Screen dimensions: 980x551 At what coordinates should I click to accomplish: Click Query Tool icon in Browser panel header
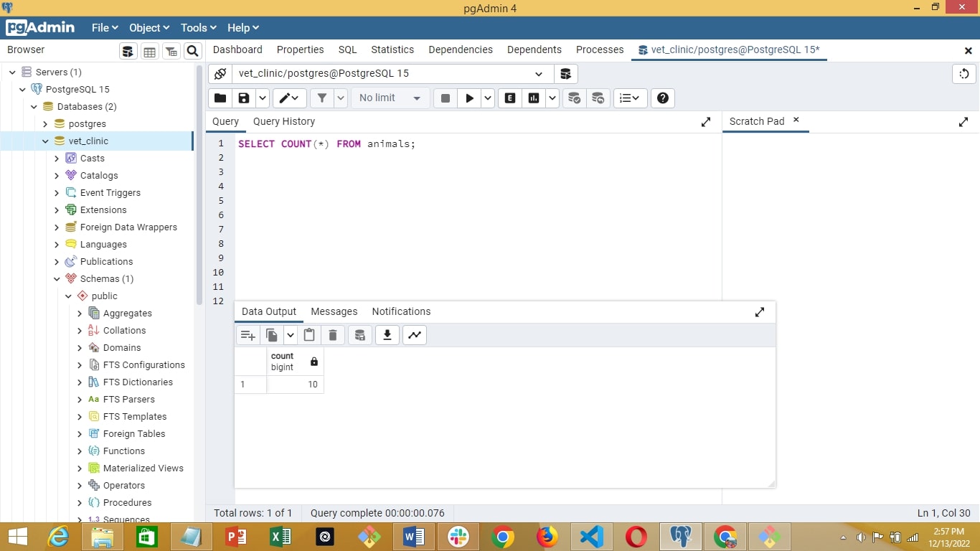[128, 51]
